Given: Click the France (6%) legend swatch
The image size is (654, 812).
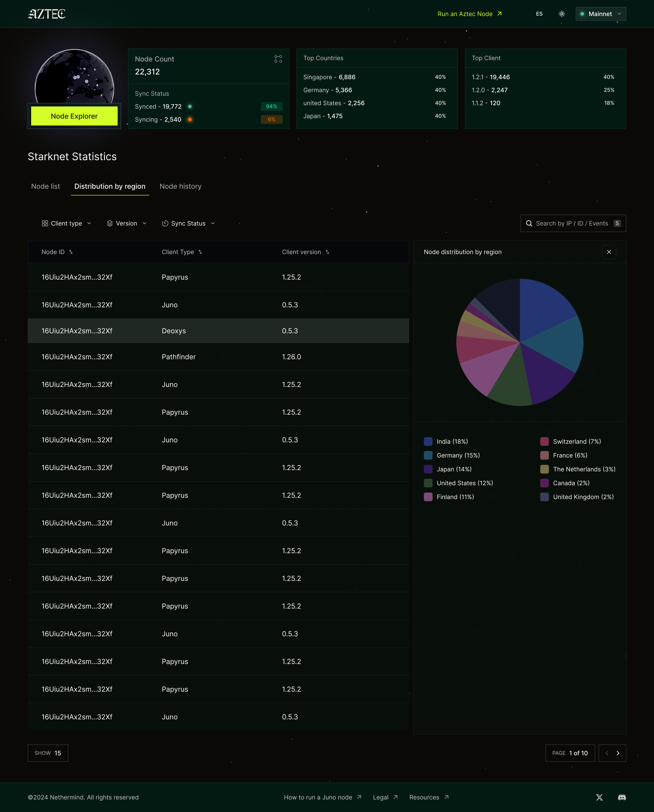Looking at the screenshot, I should tap(544, 455).
